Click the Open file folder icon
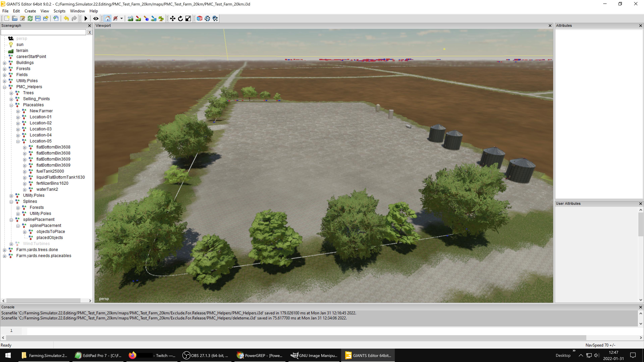 (x=14, y=18)
